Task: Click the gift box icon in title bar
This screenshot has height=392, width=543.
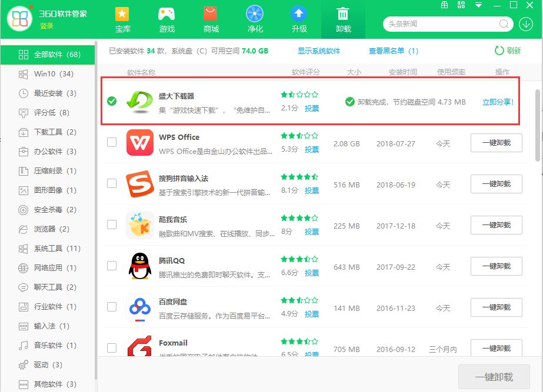Action: click(x=444, y=5)
